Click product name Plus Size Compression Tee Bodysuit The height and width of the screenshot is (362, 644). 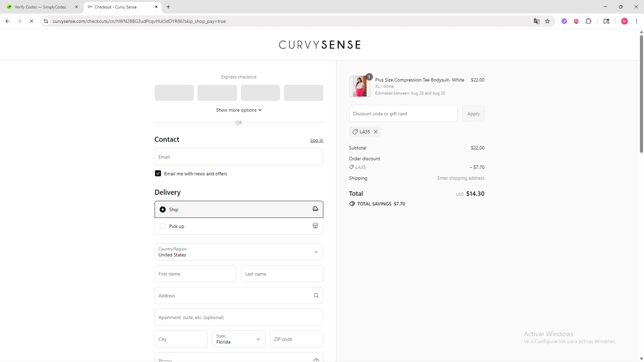pyautogui.click(x=419, y=80)
